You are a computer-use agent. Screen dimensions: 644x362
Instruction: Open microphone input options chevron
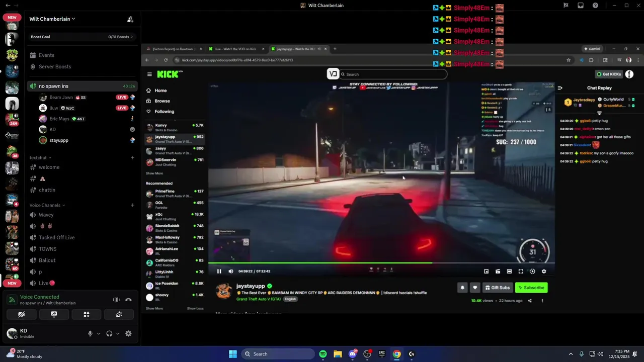(98, 333)
